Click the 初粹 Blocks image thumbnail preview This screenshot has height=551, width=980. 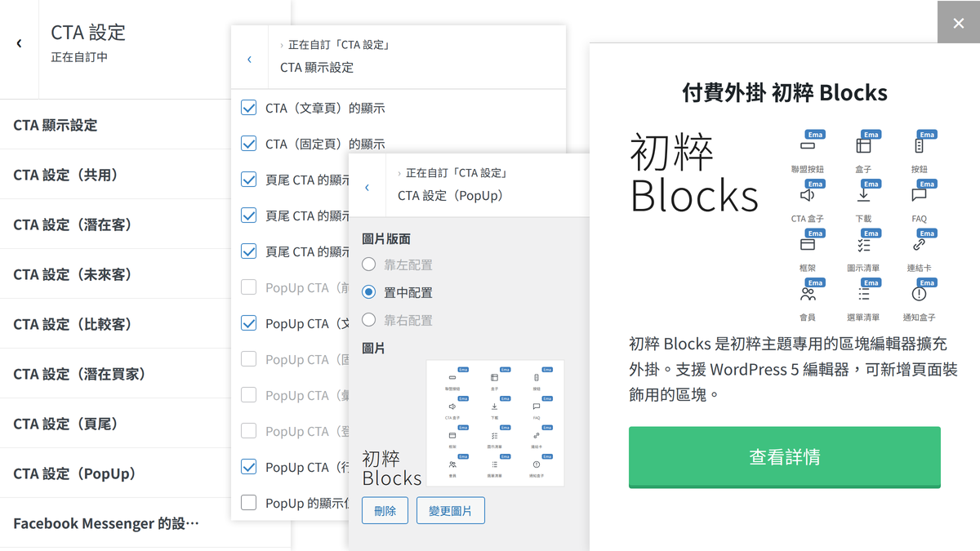pyautogui.click(x=463, y=424)
